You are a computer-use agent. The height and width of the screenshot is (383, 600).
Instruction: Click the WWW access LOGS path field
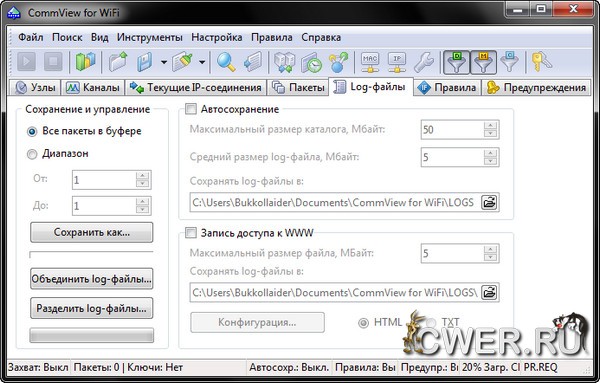coord(335,292)
